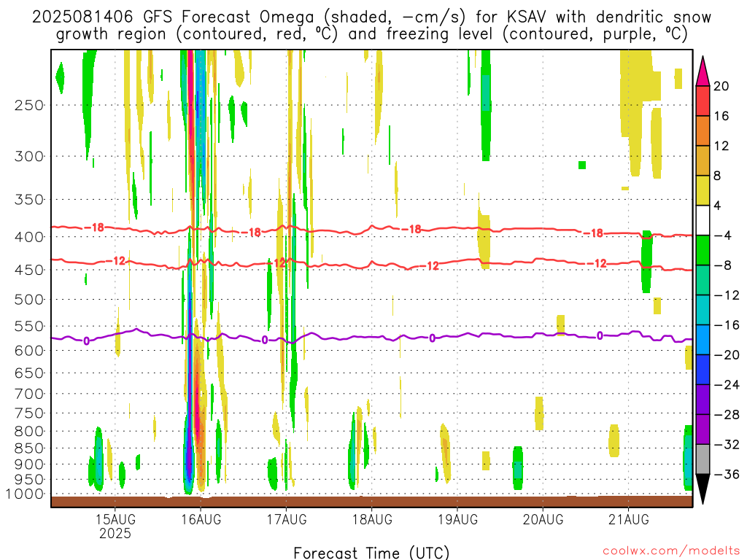Click the 950 pressure level label
The image size is (747, 560).
pos(29,480)
